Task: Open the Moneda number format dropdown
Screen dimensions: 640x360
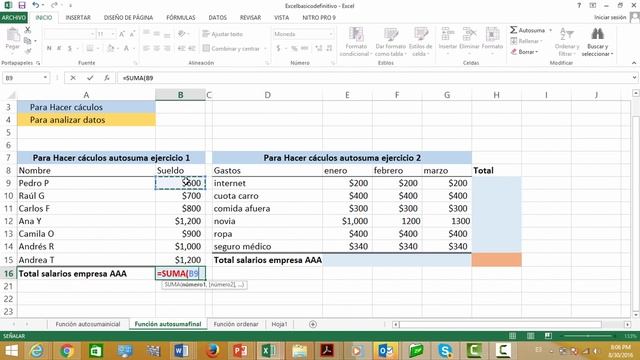Action: point(331,34)
